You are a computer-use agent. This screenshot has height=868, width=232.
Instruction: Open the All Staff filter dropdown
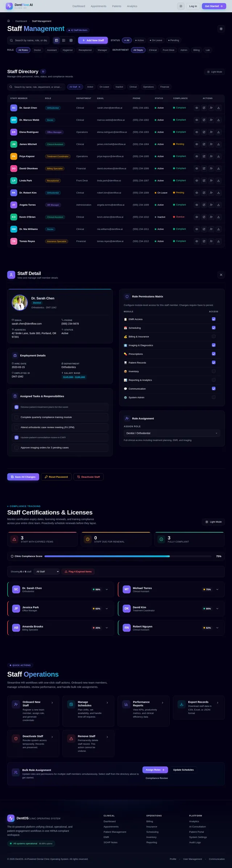[46, 571]
